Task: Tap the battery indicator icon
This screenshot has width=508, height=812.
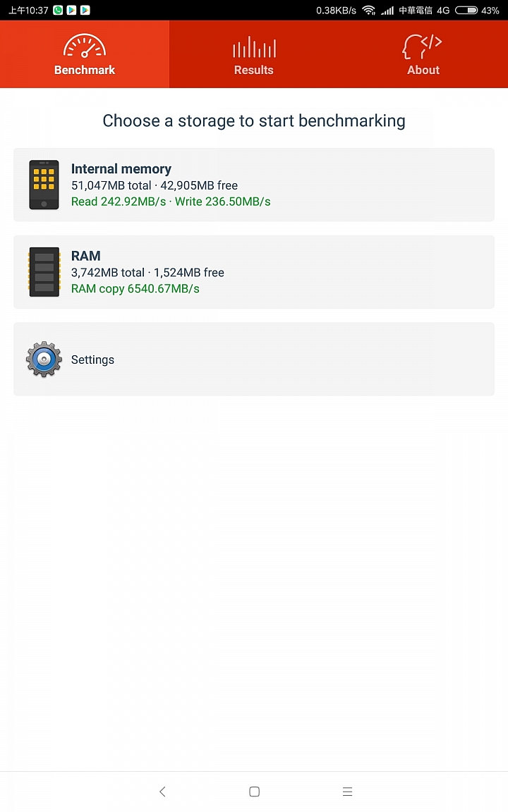Action: [466, 10]
